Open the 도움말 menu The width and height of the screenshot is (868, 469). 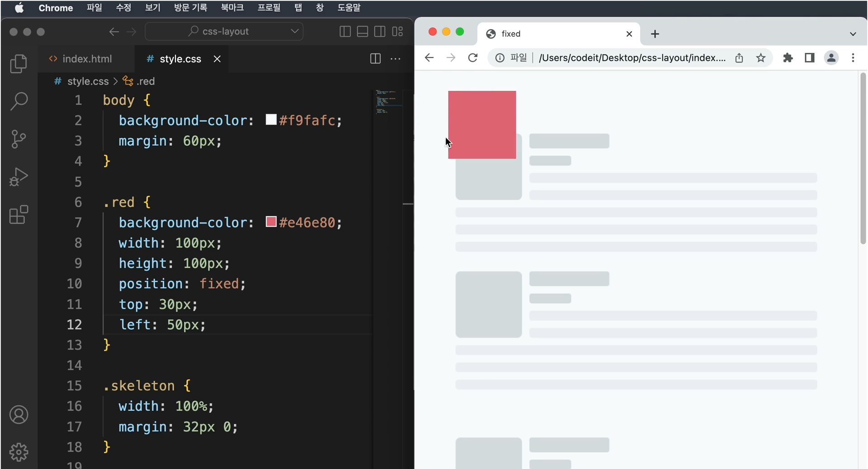[x=349, y=8]
